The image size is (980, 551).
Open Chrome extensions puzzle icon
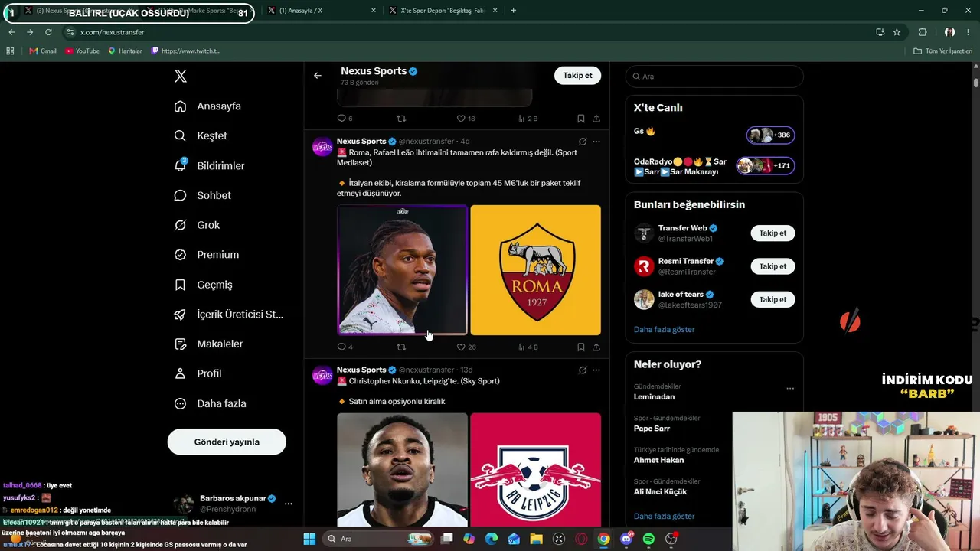coord(923,32)
